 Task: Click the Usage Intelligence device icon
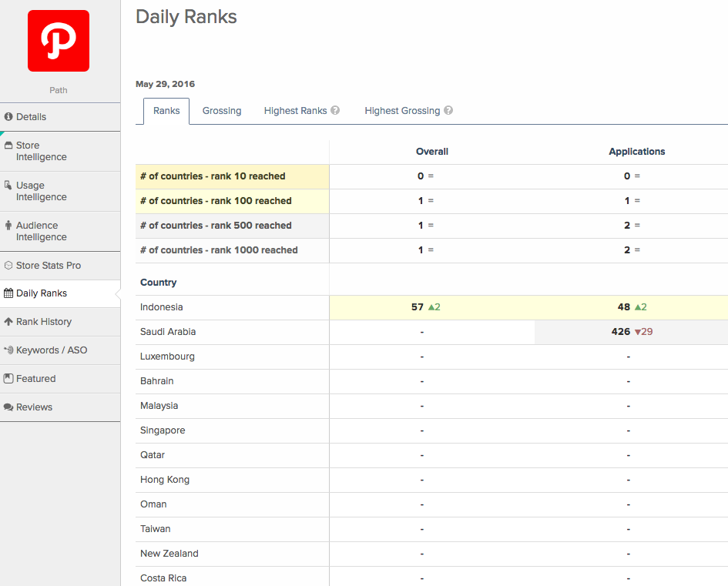point(8,185)
